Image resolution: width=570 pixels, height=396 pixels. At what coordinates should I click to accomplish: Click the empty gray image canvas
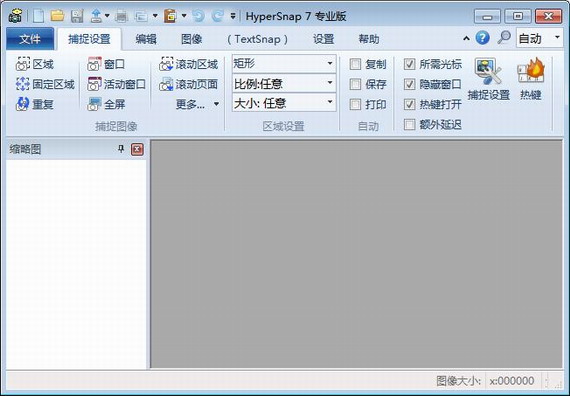pyautogui.click(x=357, y=254)
